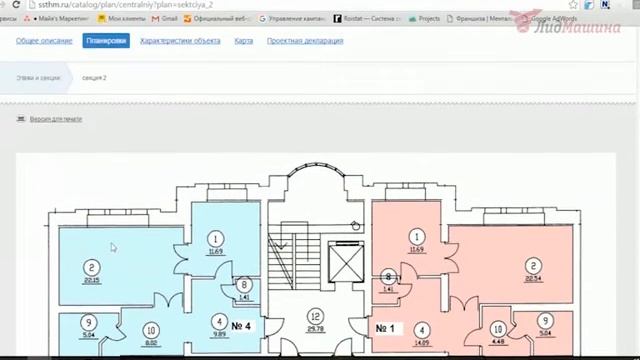This screenshot has width=640, height=360.
Task: Focus the ssthm.ru address bar
Action: [x=298, y=5]
